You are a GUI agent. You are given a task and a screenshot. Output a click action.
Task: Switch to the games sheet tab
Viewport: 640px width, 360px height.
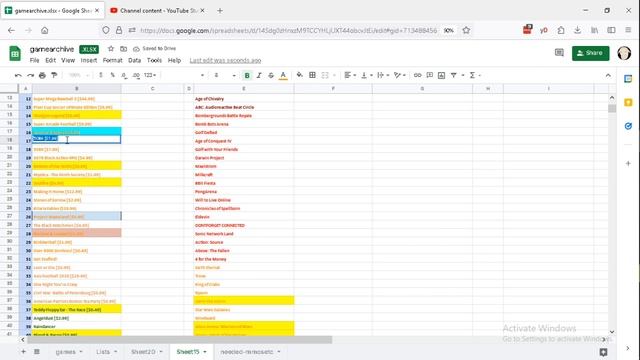click(69, 351)
